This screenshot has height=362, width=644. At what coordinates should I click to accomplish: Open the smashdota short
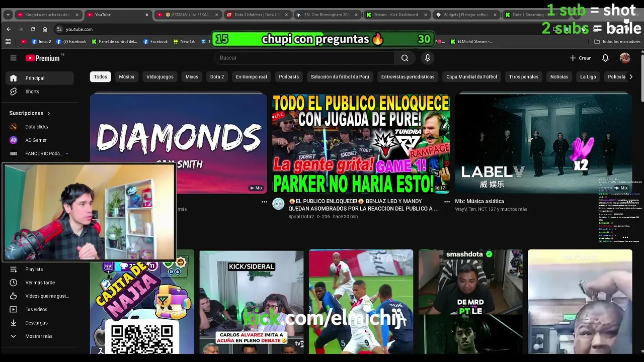tap(470, 302)
